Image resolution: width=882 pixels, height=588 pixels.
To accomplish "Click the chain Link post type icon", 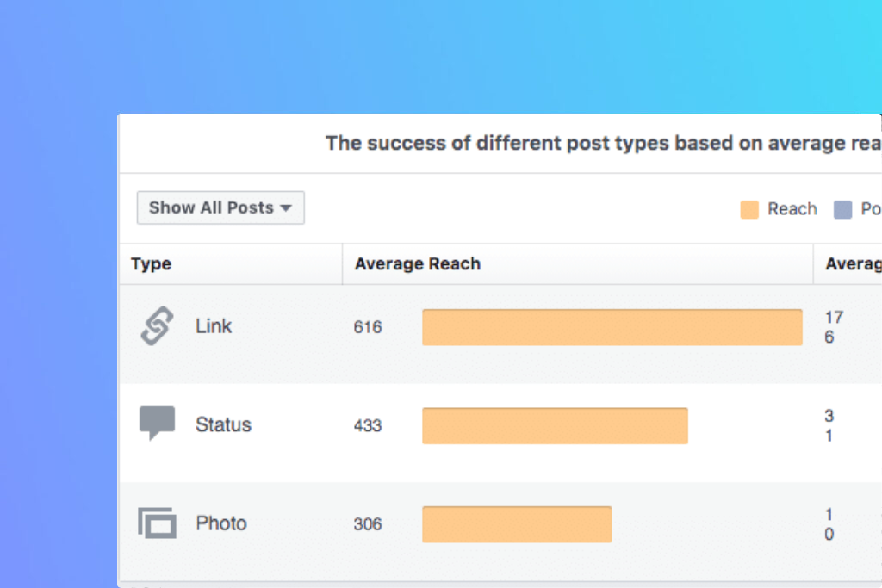I will point(157,326).
